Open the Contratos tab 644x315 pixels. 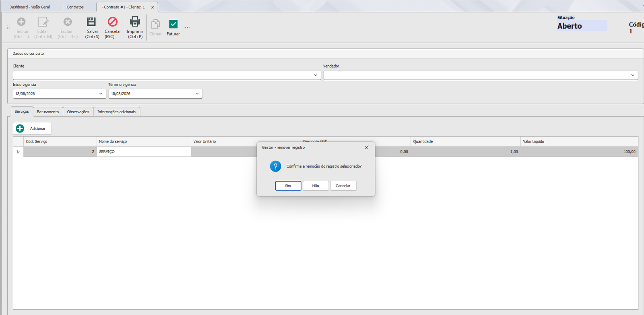click(x=75, y=7)
